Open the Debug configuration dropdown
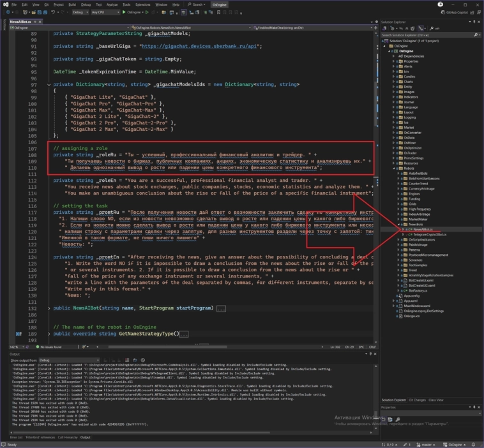This screenshot has width=484, height=448. pyautogui.click(x=80, y=11)
